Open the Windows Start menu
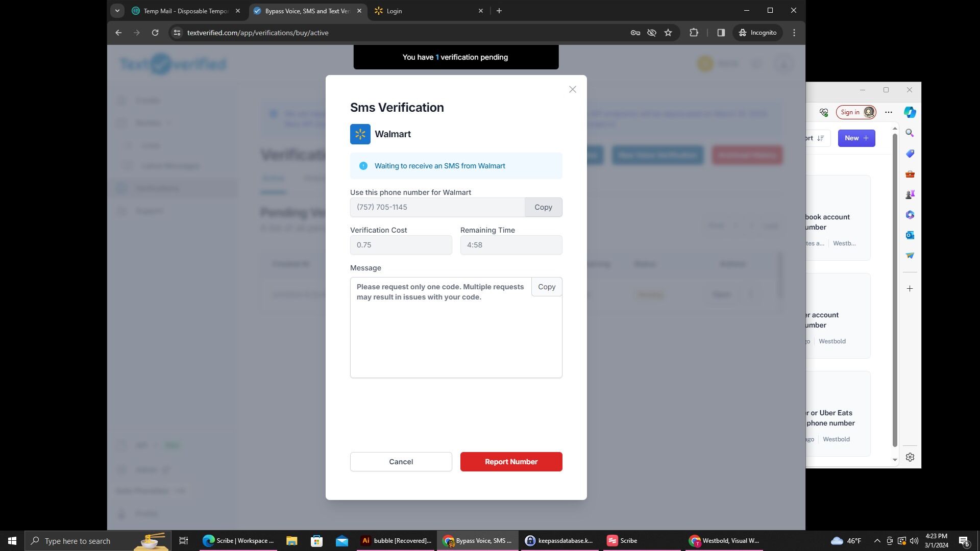 click(12, 541)
